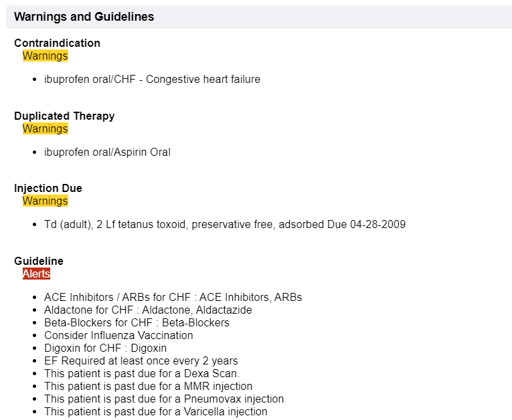Select ACE Inhibitors / ARBs for CHF alert

[x=173, y=298]
